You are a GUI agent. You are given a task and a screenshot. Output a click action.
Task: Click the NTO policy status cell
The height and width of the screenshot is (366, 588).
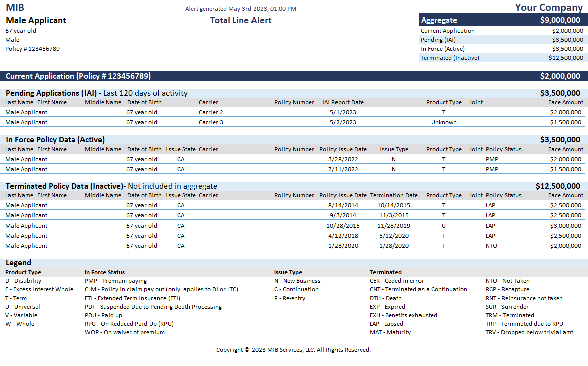pos(491,246)
